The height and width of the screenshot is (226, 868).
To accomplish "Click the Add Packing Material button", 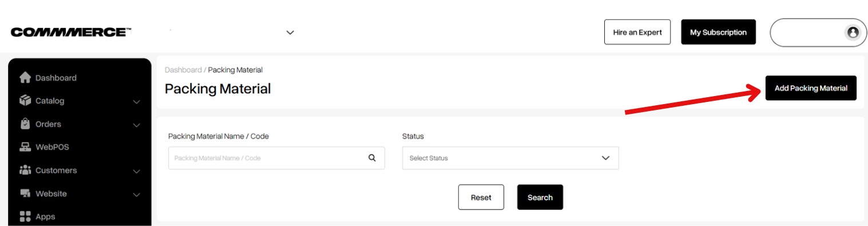I will click(811, 88).
